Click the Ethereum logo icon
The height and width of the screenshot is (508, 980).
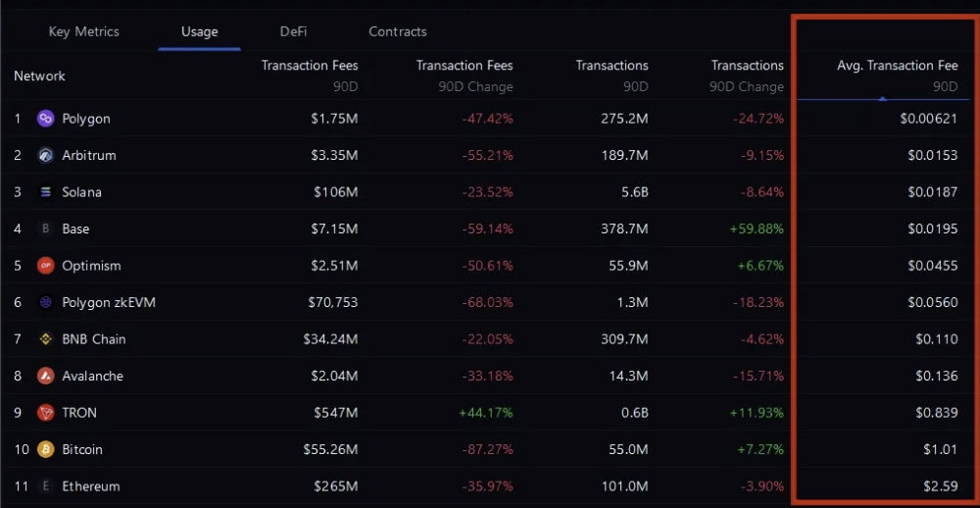pos(46,486)
